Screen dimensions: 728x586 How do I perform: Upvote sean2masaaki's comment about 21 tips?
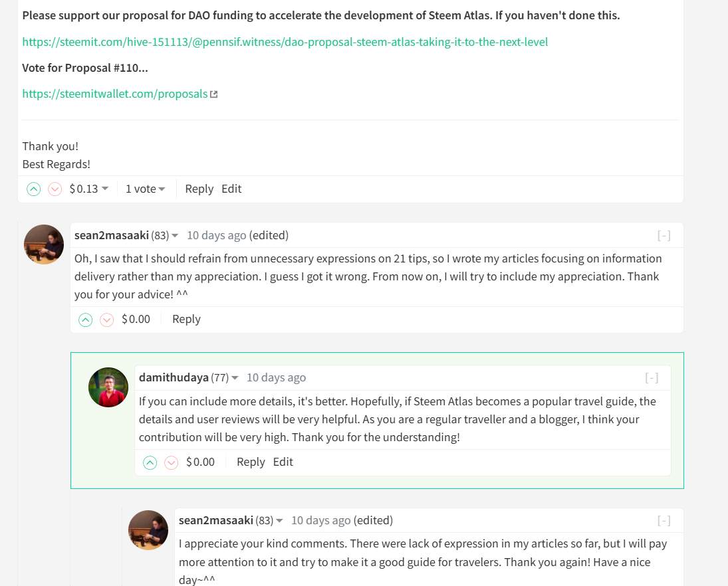pyautogui.click(x=85, y=320)
